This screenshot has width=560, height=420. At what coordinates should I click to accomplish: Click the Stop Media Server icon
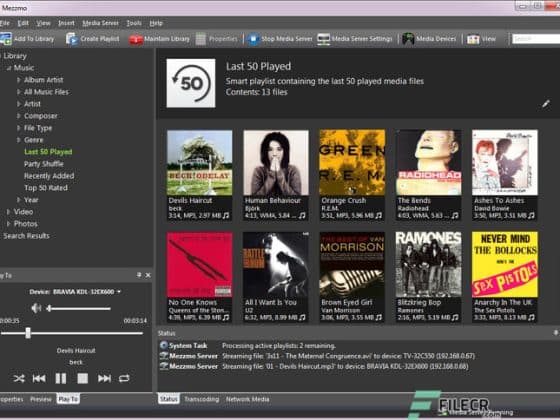click(253, 39)
